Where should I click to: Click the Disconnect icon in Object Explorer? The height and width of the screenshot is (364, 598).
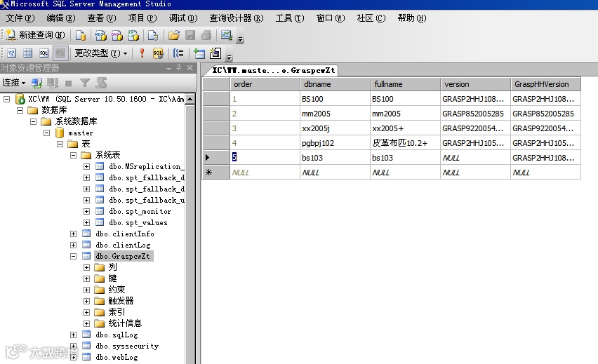point(53,83)
